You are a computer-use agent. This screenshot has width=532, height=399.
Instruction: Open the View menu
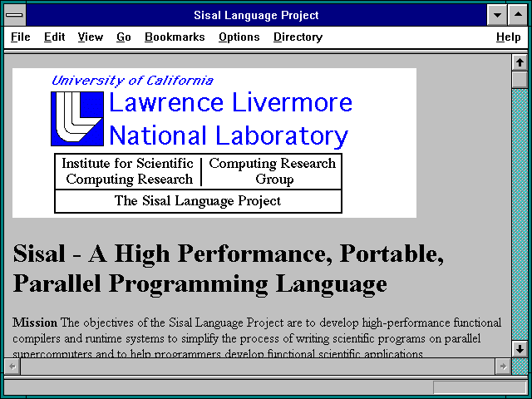tap(91, 37)
